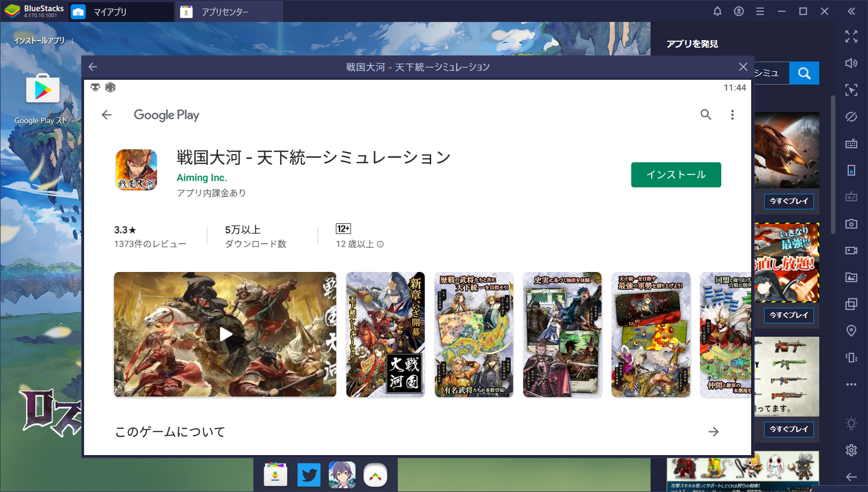Open the anime character app in dock
Image resolution: width=868 pixels, height=492 pixels.
342,475
